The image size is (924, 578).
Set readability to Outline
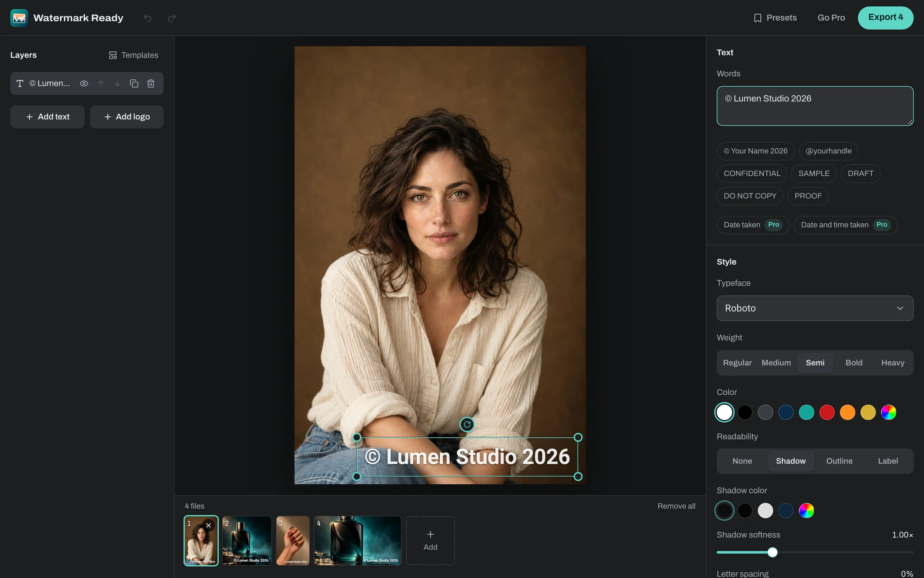click(839, 461)
